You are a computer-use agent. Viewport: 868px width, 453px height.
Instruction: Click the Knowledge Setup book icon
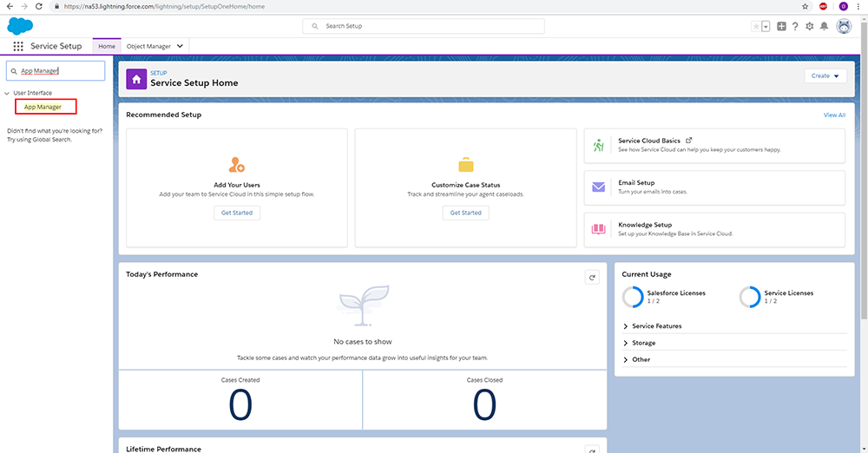click(x=598, y=229)
